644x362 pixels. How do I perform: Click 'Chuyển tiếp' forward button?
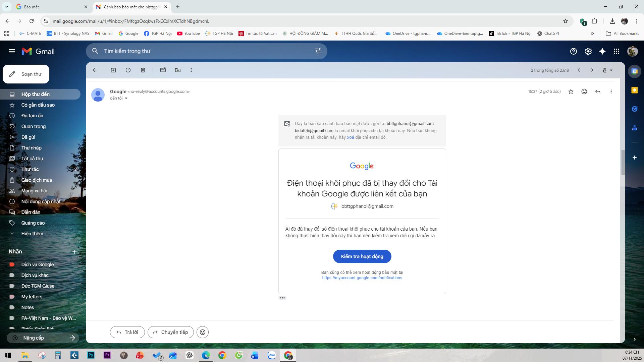point(170,332)
